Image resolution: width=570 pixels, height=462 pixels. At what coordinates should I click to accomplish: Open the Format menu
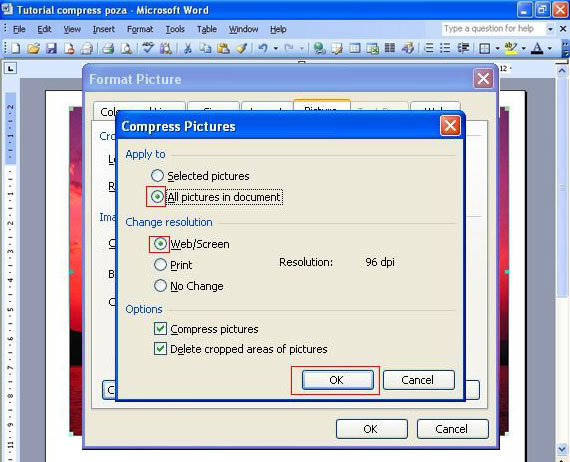[x=140, y=29]
